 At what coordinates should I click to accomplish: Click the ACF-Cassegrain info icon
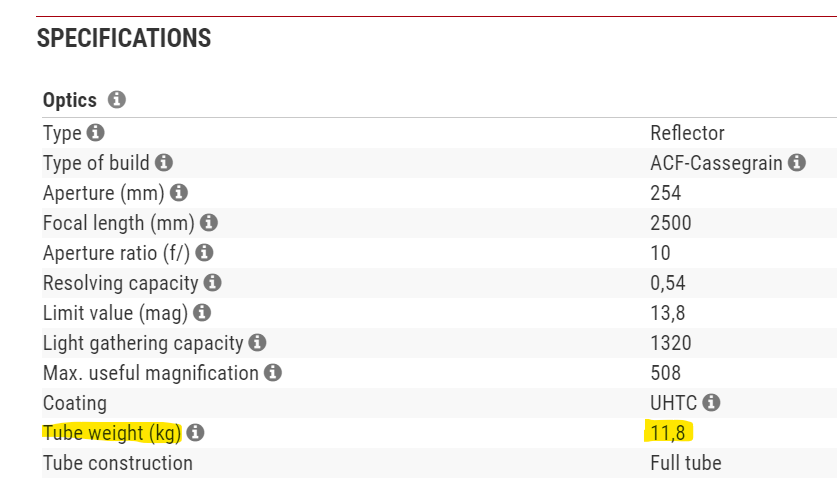click(797, 163)
